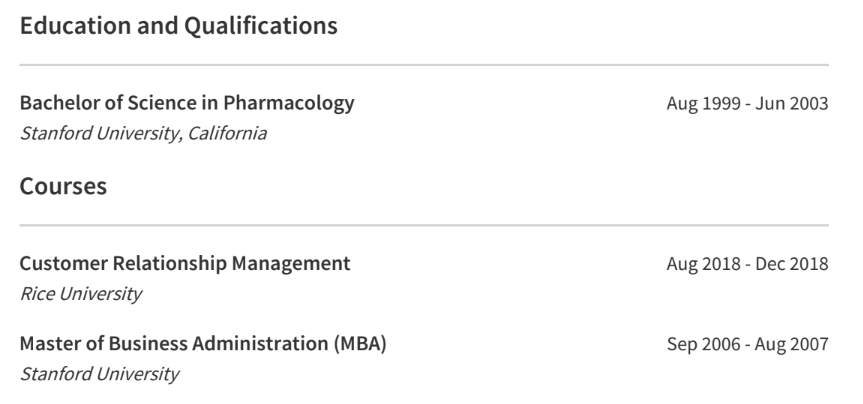Select the Aug 1999 - Jun 2003 date range
This screenshot has height=404, width=863.
pyautogui.click(x=747, y=104)
